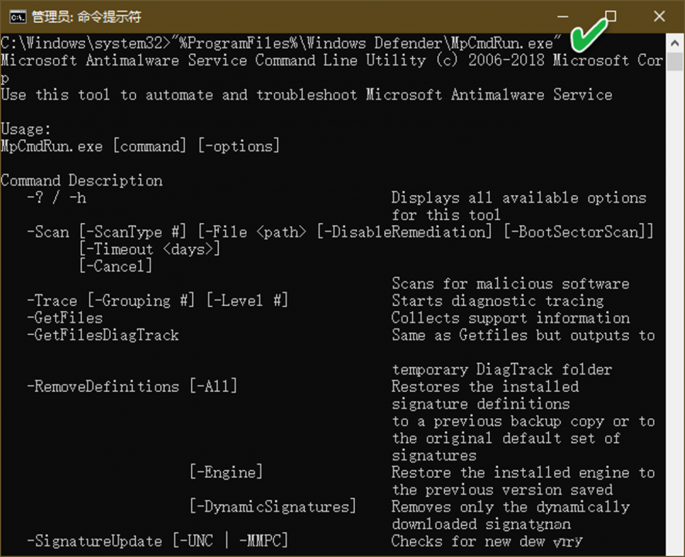Click the "-GetFiles" command entry
The height and width of the screenshot is (557, 685).
click(65, 318)
